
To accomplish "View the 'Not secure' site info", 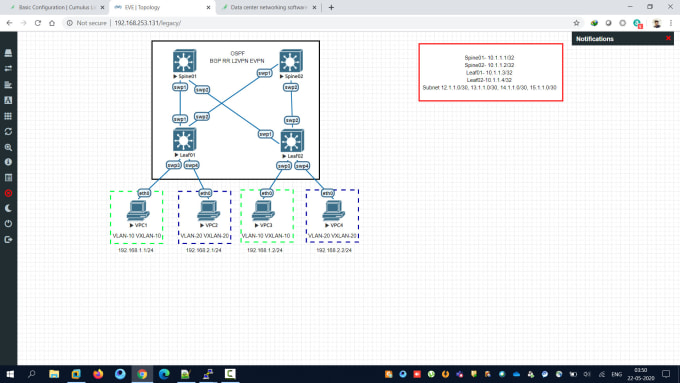I will click(86, 23).
